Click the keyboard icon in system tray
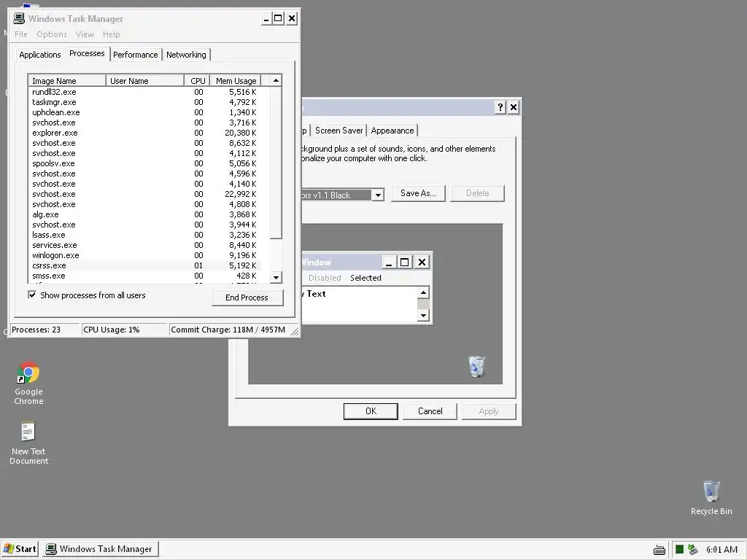Screen dimensions: 747x560 click(659, 550)
